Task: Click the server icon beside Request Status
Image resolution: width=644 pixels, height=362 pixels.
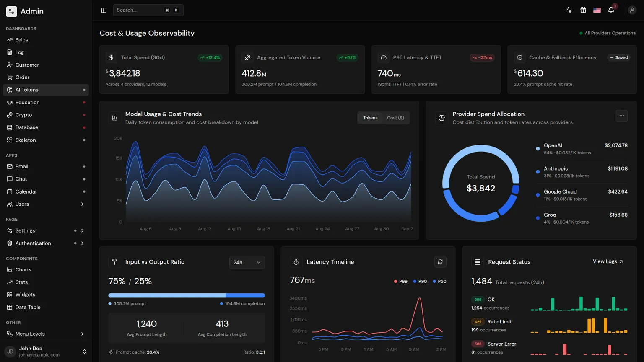Action: pyautogui.click(x=477, y=262)
